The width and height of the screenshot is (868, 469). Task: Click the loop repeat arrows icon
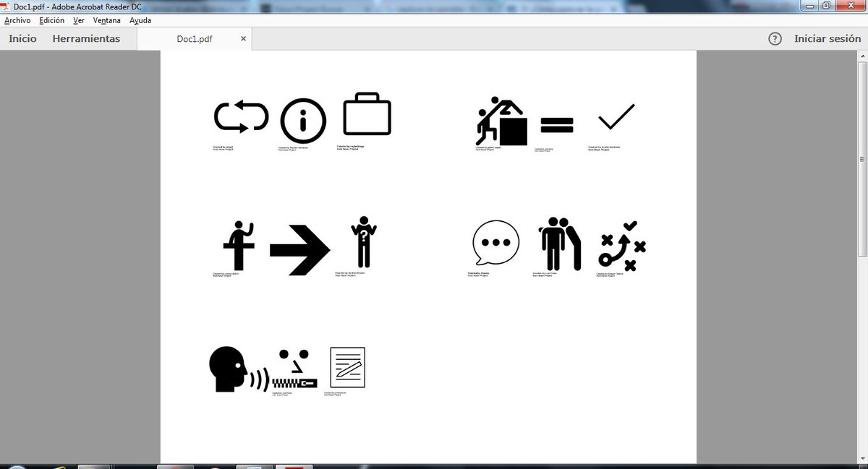tap(242, 117)
